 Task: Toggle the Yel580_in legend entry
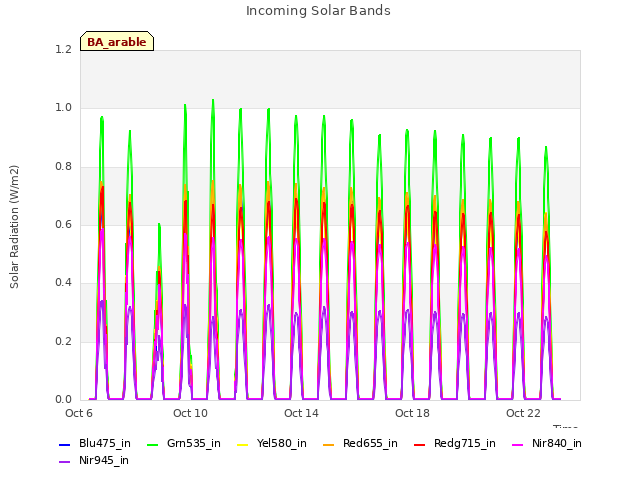[x=271, y=443]
